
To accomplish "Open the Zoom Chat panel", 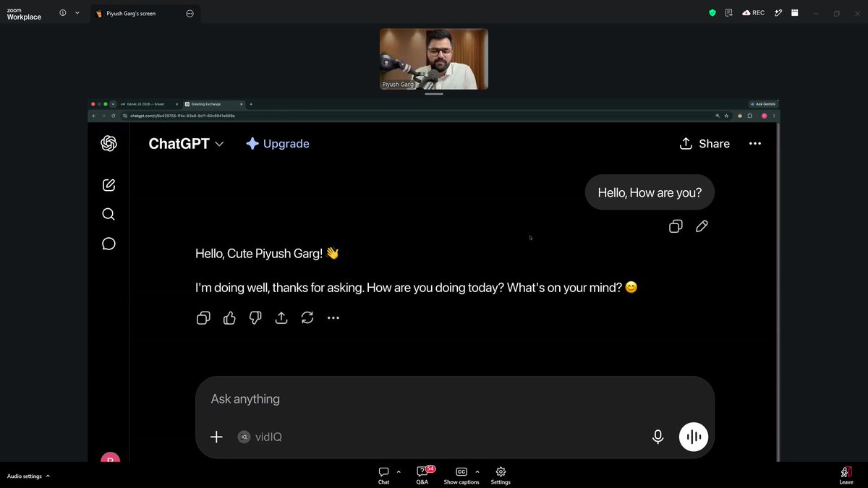I will click(383, 475).
